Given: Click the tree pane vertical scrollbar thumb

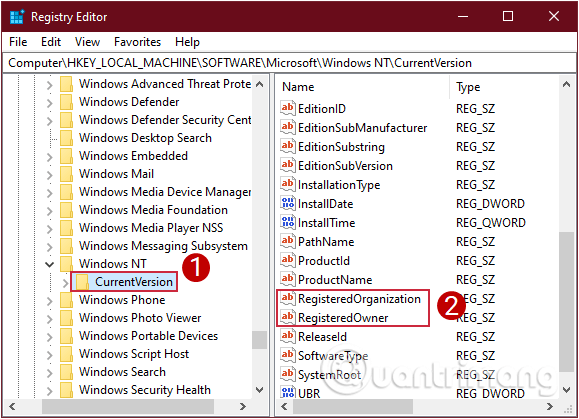Looking at the screenshot, I should [260, 340].
